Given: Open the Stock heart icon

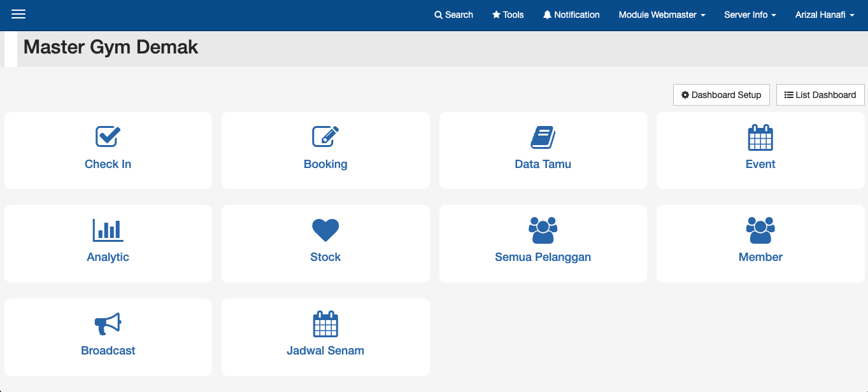Looking at the screenshot, I should coord(325,230).
